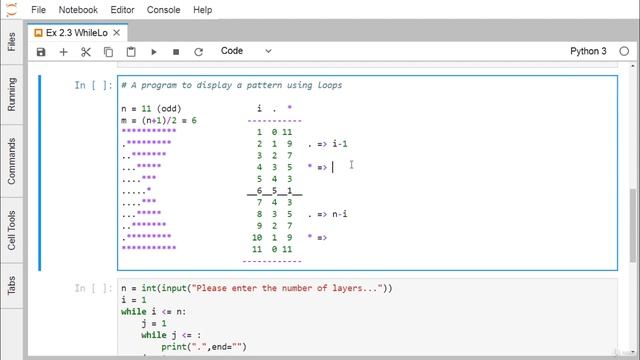Close the Ex 2.3 WhileLo tab

[x=117, y=33]
